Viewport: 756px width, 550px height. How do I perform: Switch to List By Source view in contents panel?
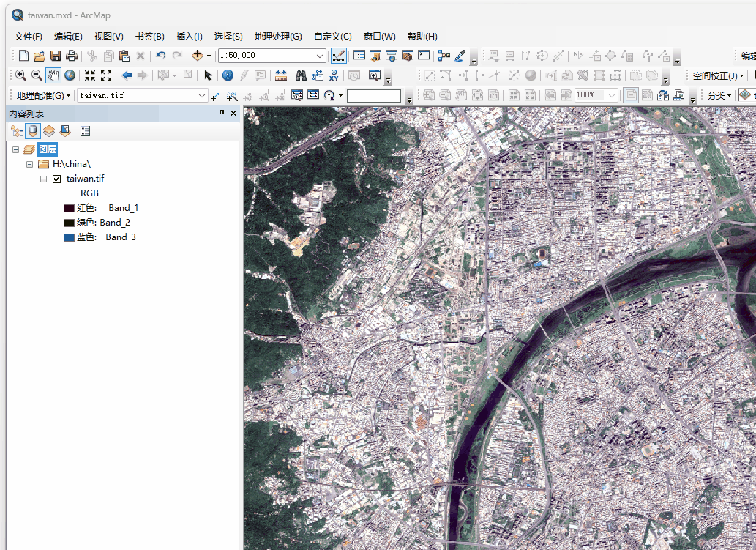click(32, 131)
